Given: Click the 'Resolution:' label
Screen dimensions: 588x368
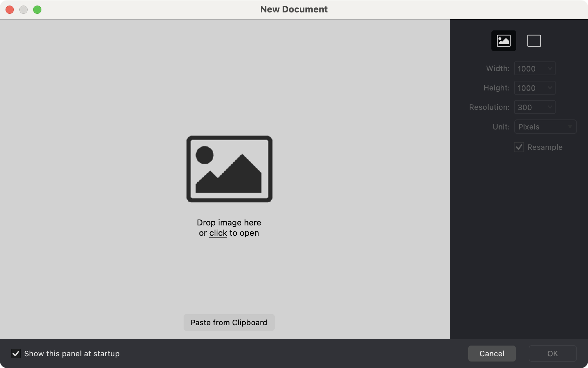Looking at the screenshot, I should point(489,107).
